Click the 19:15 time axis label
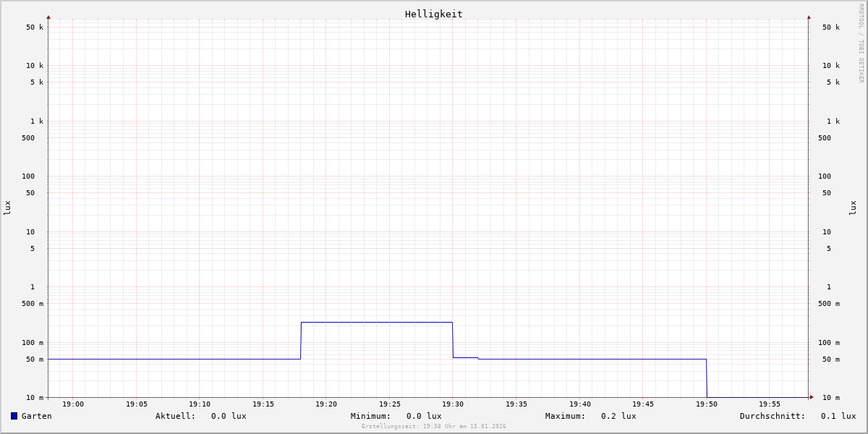 [263, 404]
